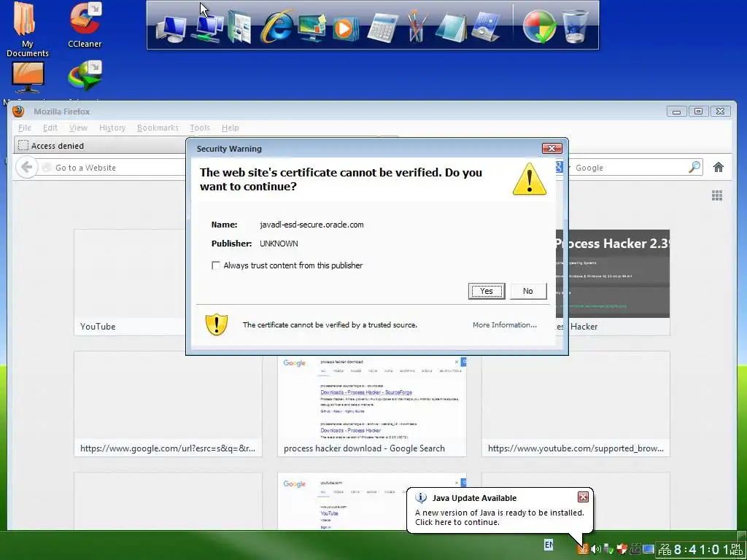Open the orange monitor desktop icon

[x=28, y=77]
